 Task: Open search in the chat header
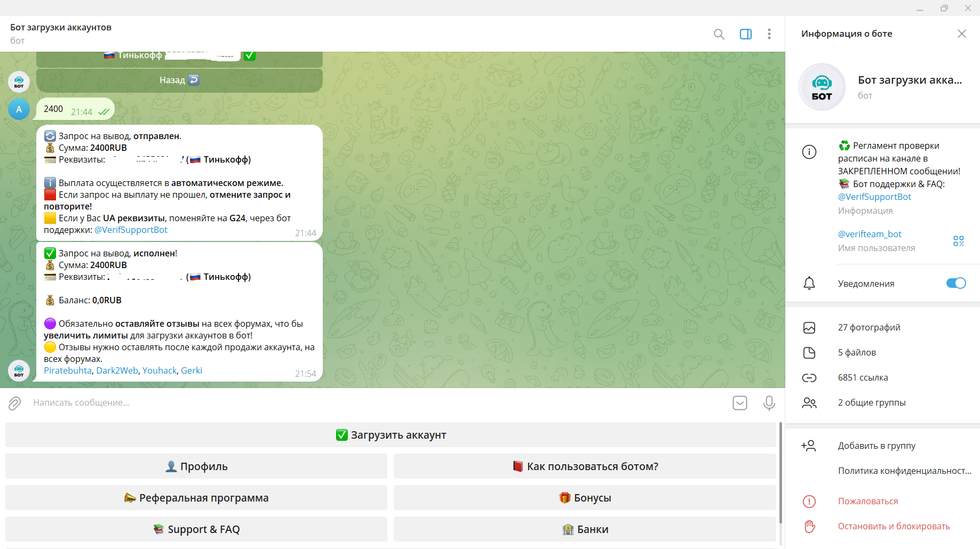pos(719,34)
